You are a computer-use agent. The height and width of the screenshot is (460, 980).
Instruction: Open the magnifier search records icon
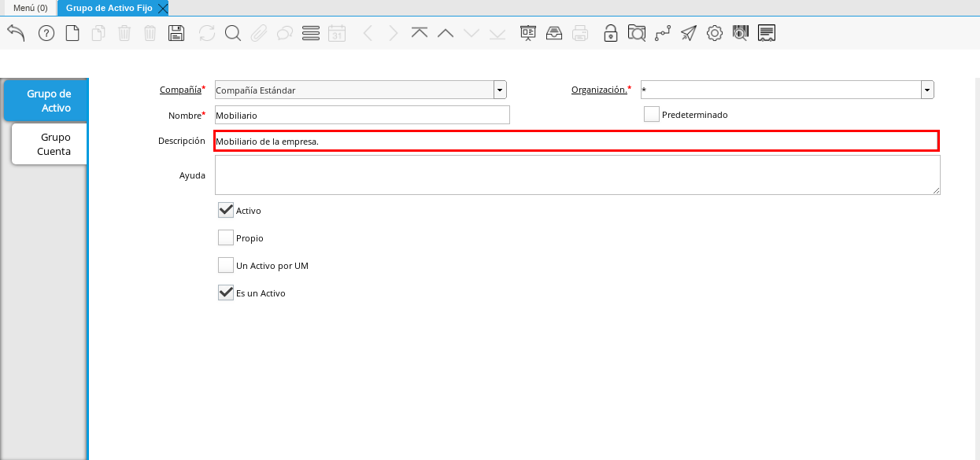[x=233, y=33]
